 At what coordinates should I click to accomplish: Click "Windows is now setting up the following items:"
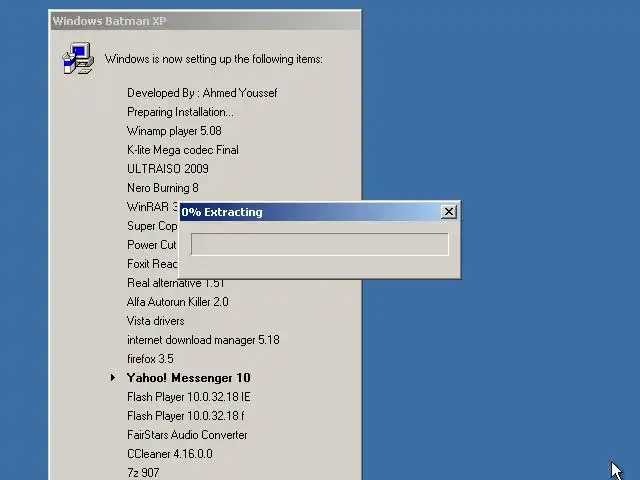point(213,59)
